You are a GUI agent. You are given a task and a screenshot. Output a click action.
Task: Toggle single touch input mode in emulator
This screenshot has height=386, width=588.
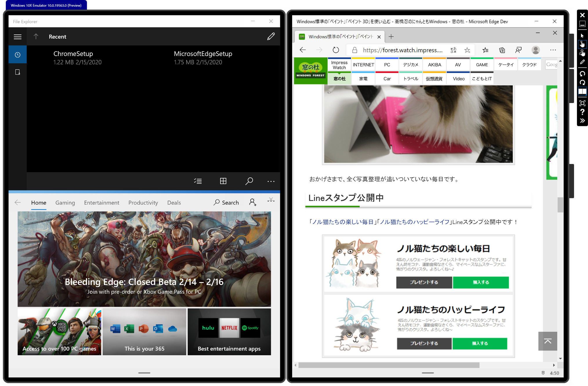tap(582, 44)
